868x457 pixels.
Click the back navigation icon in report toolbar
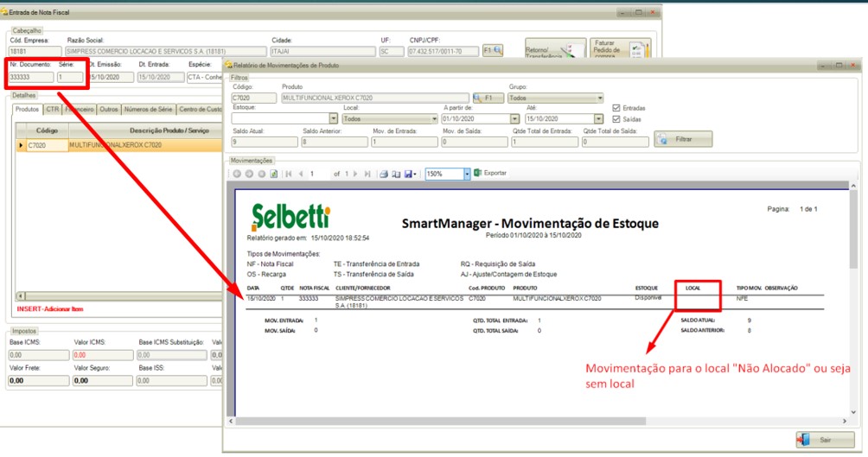237,174
